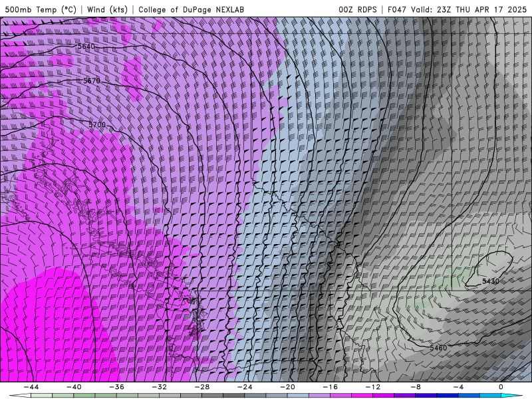Image resolution: width=532 pixels, height=399 pixels.
Task: Select the -36 color scale label
Action: point(116,387)
